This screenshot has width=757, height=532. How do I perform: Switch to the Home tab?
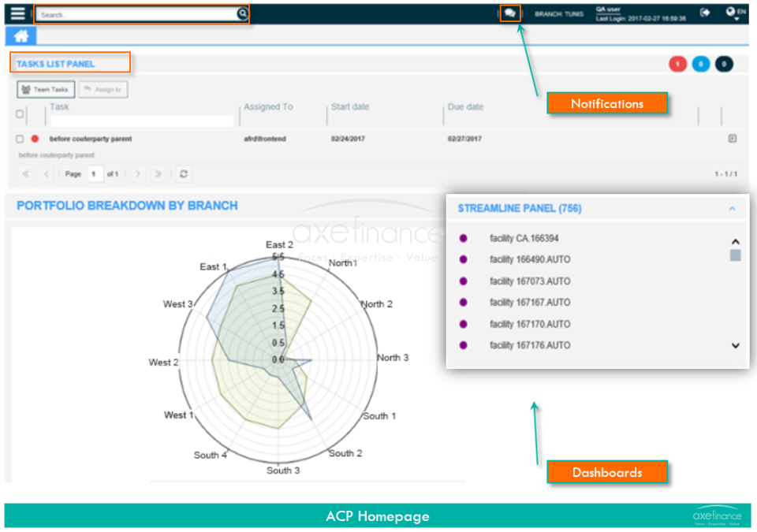tap(21, 35)
